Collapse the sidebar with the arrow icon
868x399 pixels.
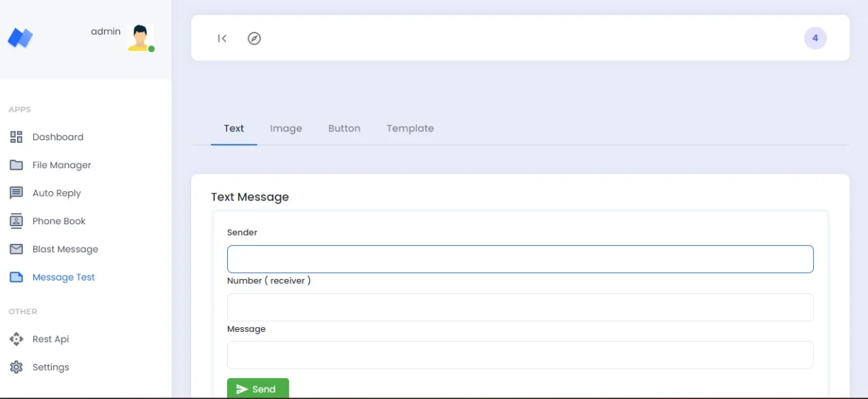tap(222, 39)
